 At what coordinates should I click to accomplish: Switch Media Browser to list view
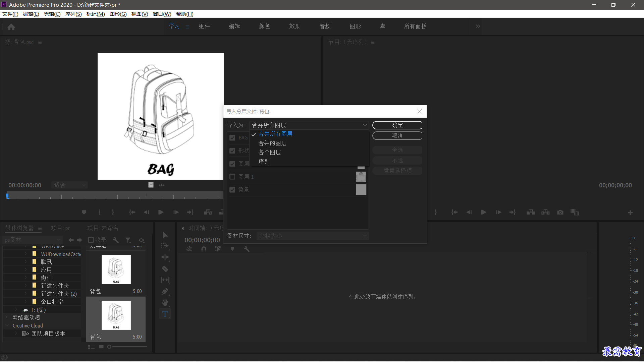coord(91,347)
